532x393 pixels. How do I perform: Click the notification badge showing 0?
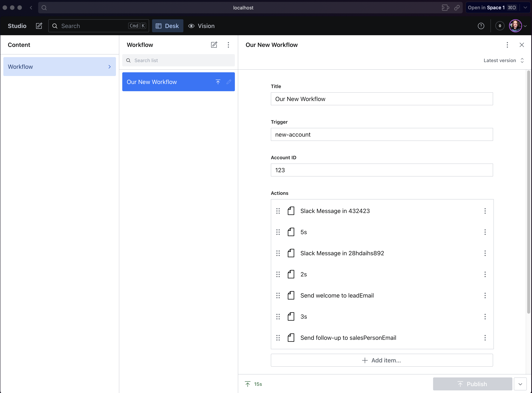tap(499, 26)
